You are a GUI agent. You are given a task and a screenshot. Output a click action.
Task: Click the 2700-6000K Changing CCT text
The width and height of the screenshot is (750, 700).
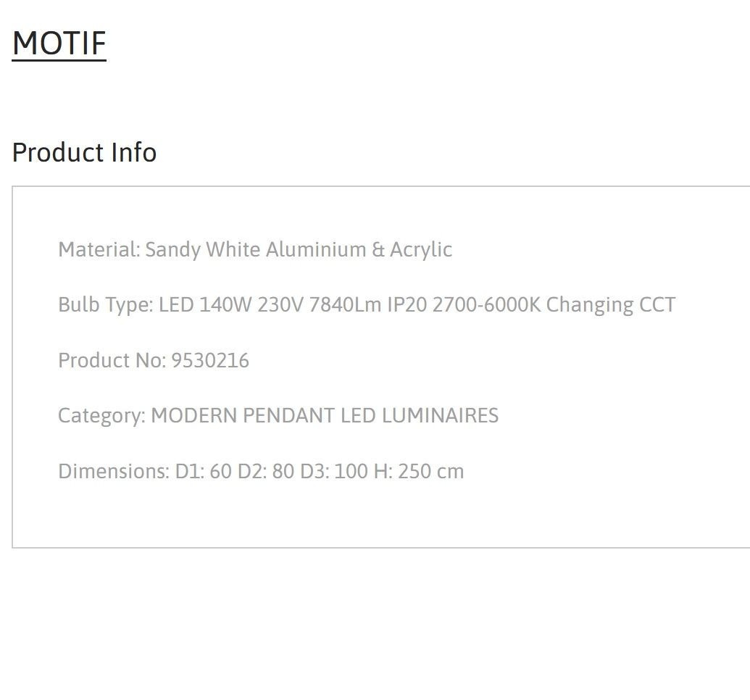click(554, 305)
